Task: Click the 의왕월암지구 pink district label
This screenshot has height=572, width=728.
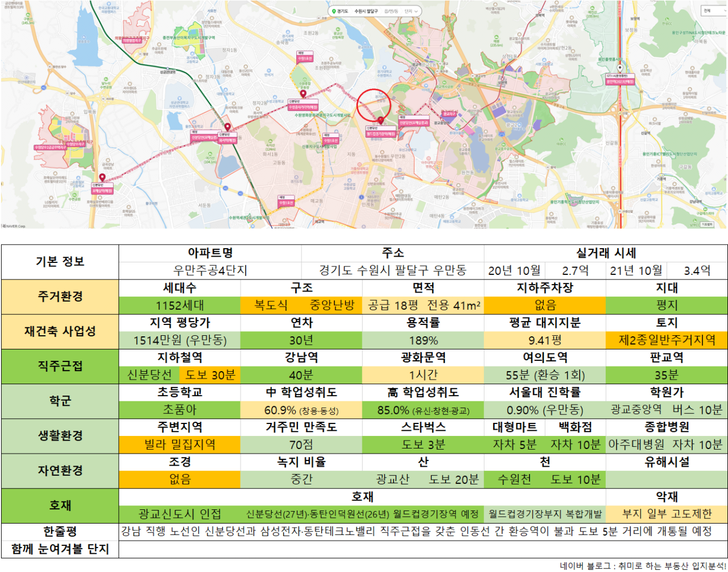Action: click(x=132, y=41)
